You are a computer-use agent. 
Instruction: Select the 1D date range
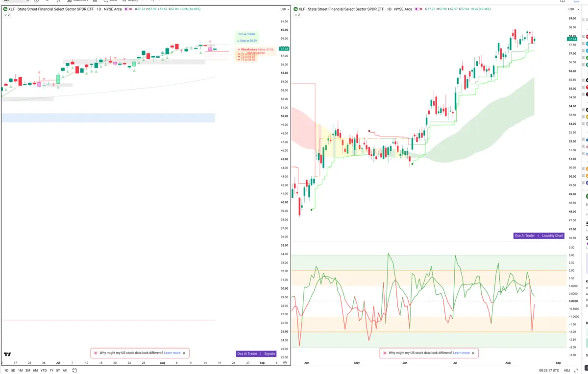tap(6, 371)
